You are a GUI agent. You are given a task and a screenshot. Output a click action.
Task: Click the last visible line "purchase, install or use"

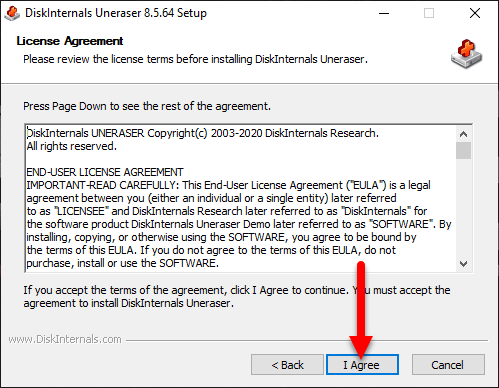tap(123, 263)
